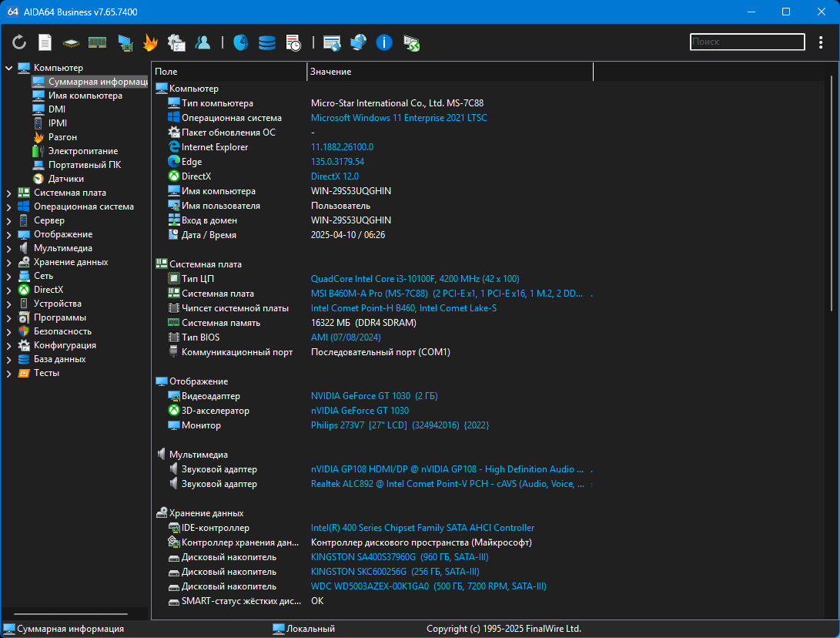This screenshot has height=638, width=840.
Task: Open the Report document icon
Action: pos(45,42)
